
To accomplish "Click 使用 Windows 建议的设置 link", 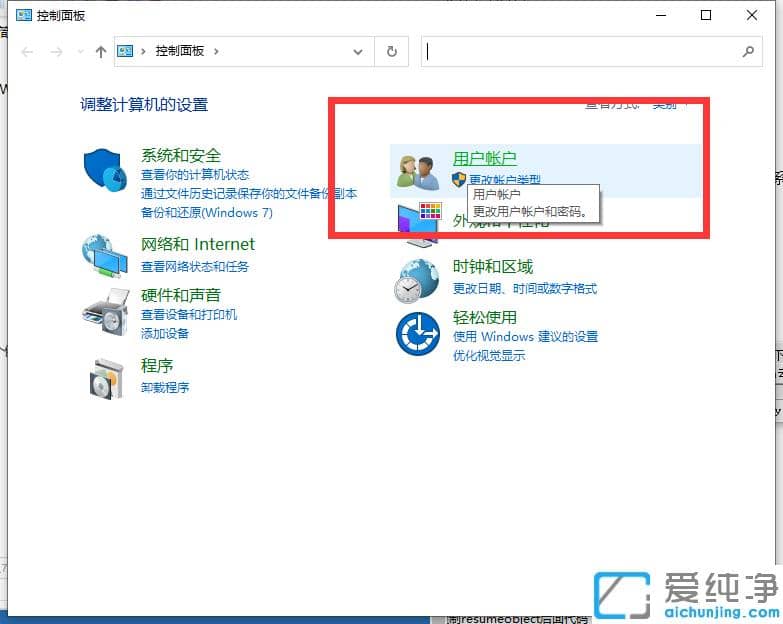I will [525, 336].
